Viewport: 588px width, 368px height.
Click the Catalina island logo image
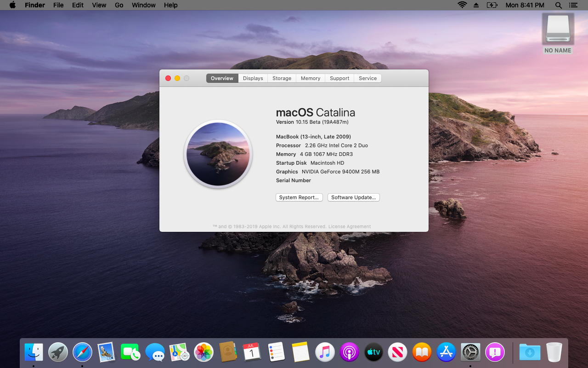[x=218, y=154]
